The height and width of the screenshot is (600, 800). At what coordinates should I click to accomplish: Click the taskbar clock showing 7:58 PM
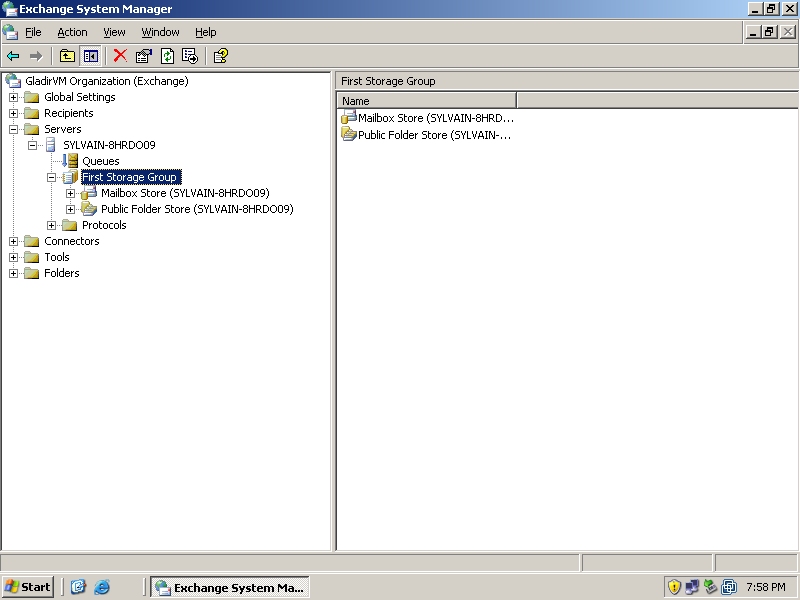click(x=766, y=587)
